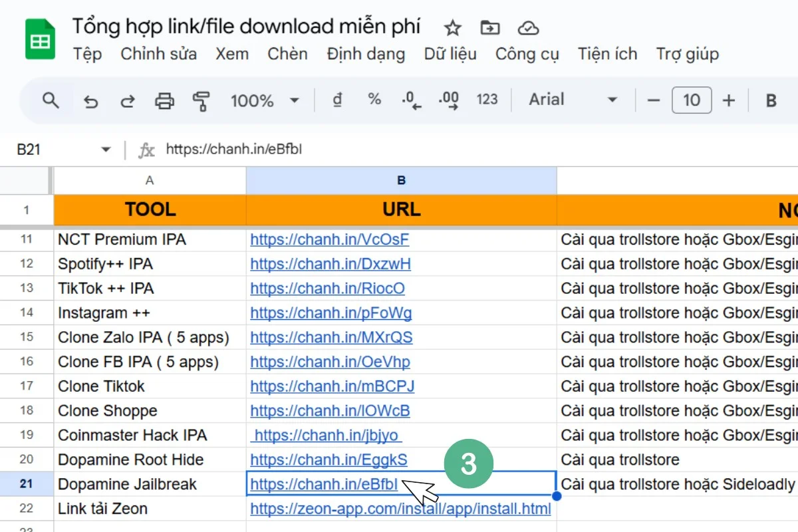798x532 pixels.
Task: Click the font size input field
Action: (692, 100)
